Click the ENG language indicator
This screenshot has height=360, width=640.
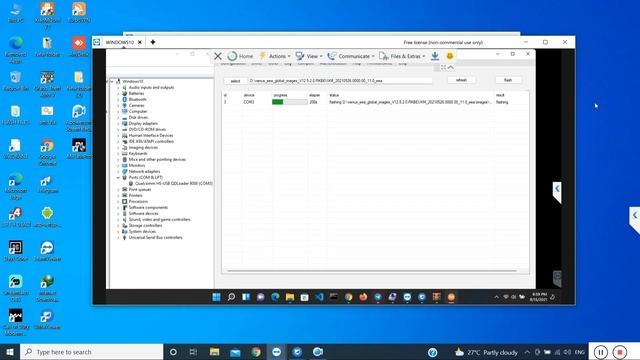580,352
